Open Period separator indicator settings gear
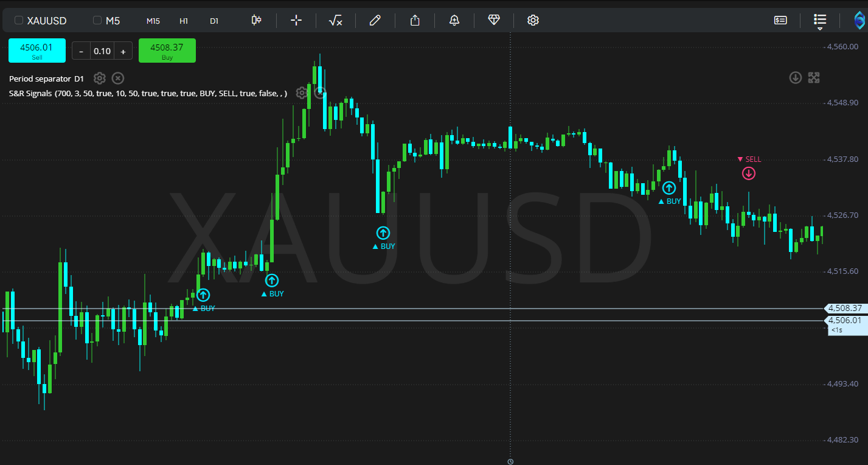This screenshot has height=465, width=868. tap(100, 78)
